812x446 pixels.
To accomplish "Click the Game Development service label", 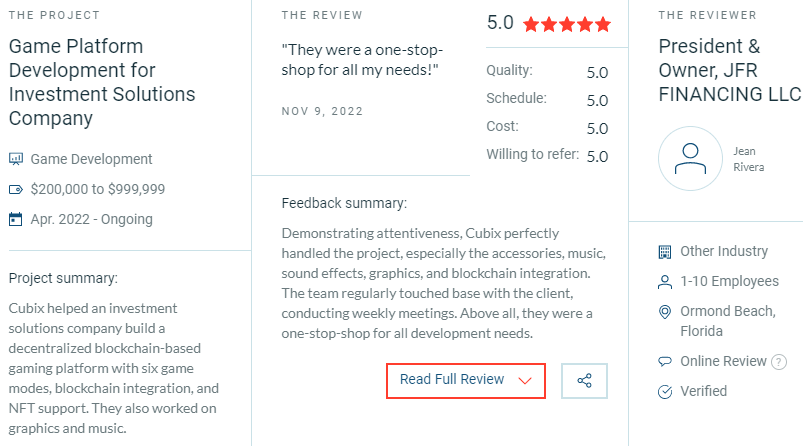I will [91, 159].
